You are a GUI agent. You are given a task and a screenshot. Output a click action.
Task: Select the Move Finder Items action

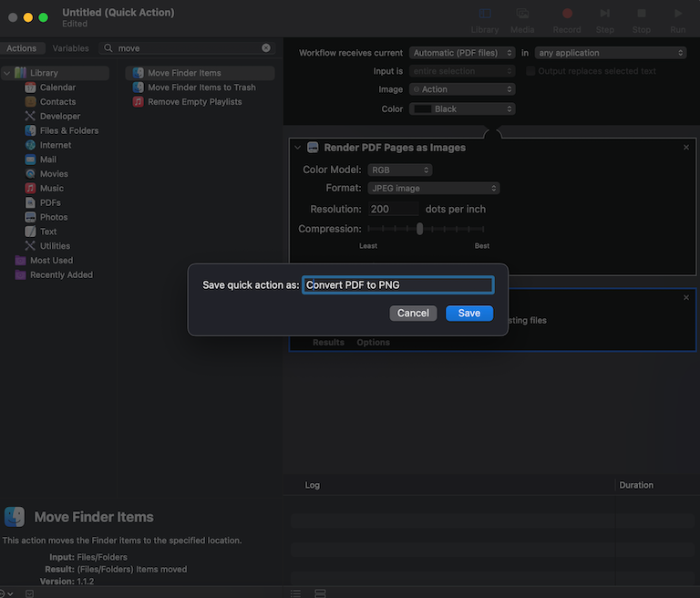(200, 73)
